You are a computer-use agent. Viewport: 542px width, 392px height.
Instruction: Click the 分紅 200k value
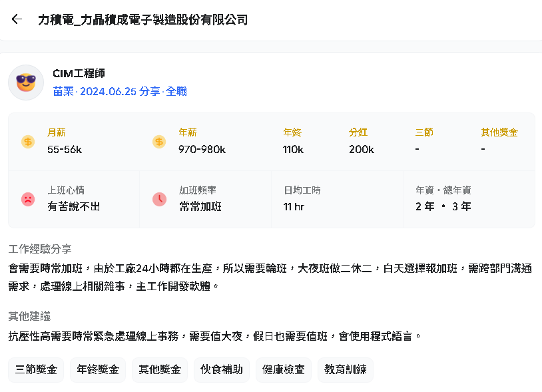tap(362, 150)
